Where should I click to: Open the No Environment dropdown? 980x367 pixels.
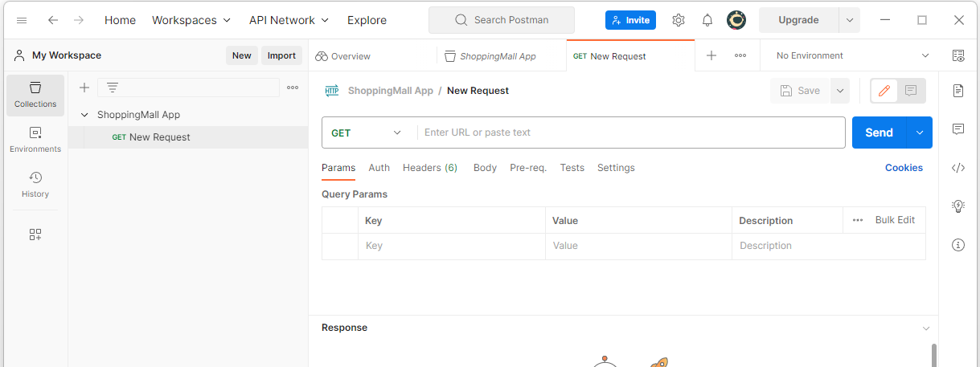[x=851, y=55]
